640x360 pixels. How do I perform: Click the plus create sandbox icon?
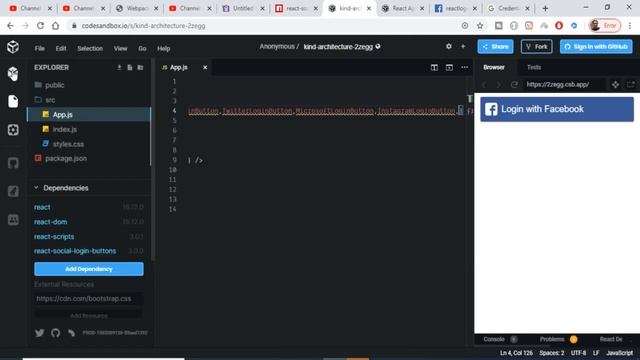pyautogui.click(x=463, y=47)
